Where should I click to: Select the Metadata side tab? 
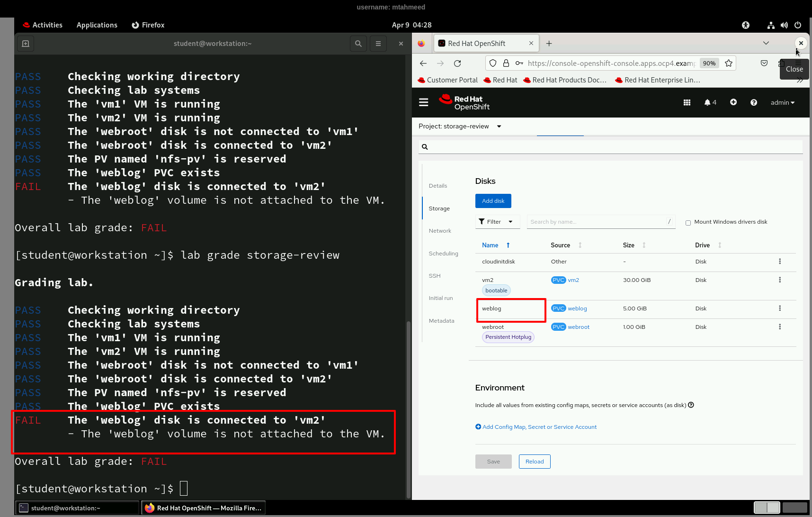pos(441,321)
